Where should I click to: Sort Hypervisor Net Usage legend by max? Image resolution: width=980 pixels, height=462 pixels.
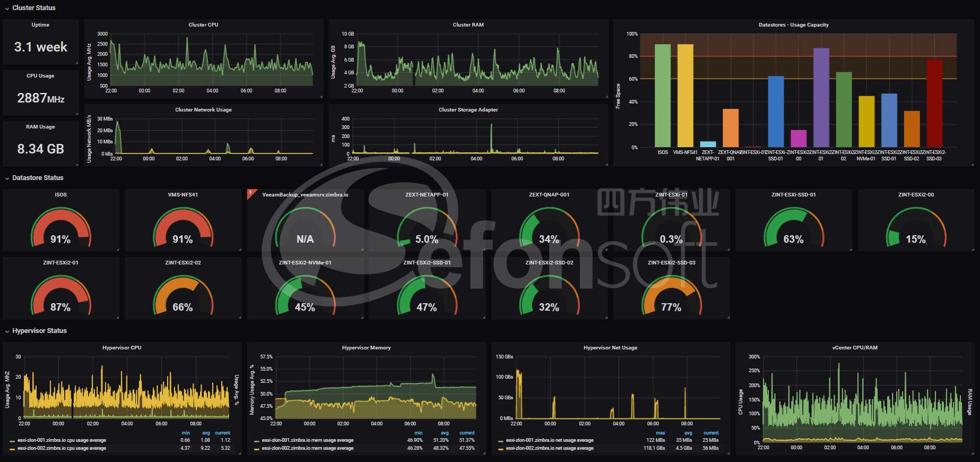click(660, 433)
